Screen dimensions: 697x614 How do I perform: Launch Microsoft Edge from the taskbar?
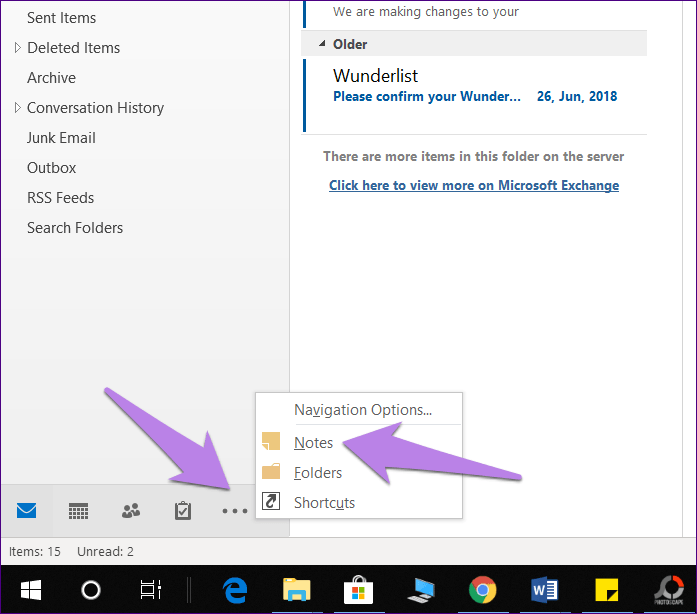click(235, 590)
